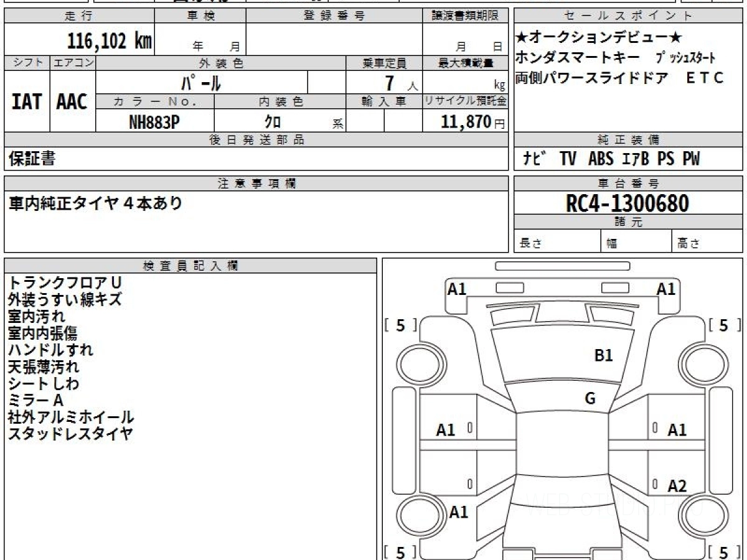The image size is (747, 560).
Task: Click the 検査員記入欄 header
Action: (190, 266)
